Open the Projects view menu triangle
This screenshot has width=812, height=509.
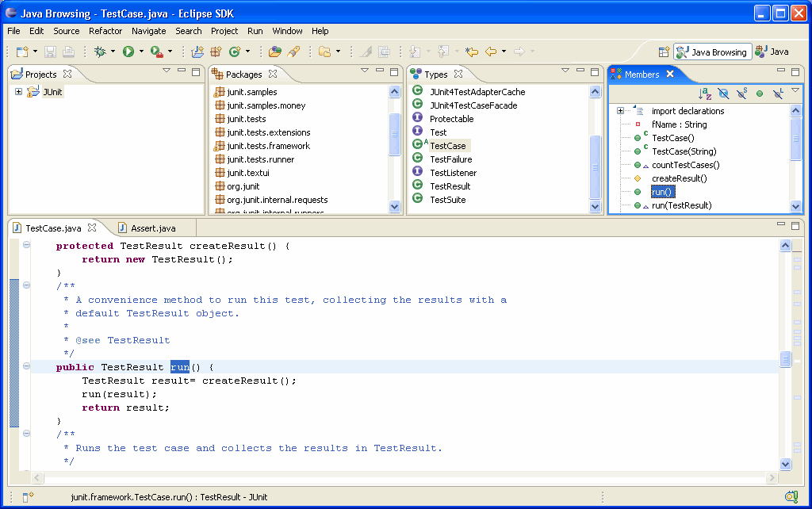167,71
